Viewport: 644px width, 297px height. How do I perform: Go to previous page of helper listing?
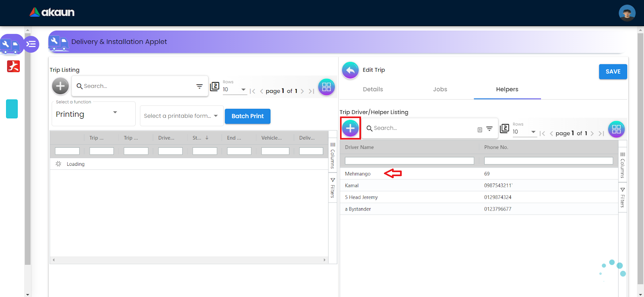[551, 134]
